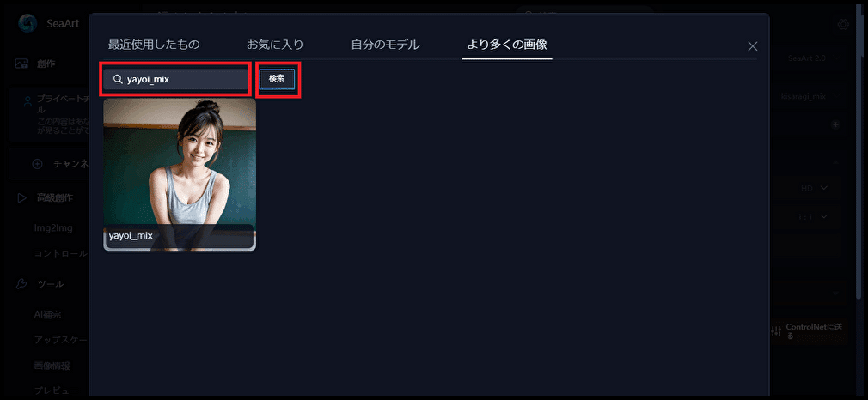The image size is (868, 400).
Task: Click the 高級創作 play icon
Action: tap(21, 197)
